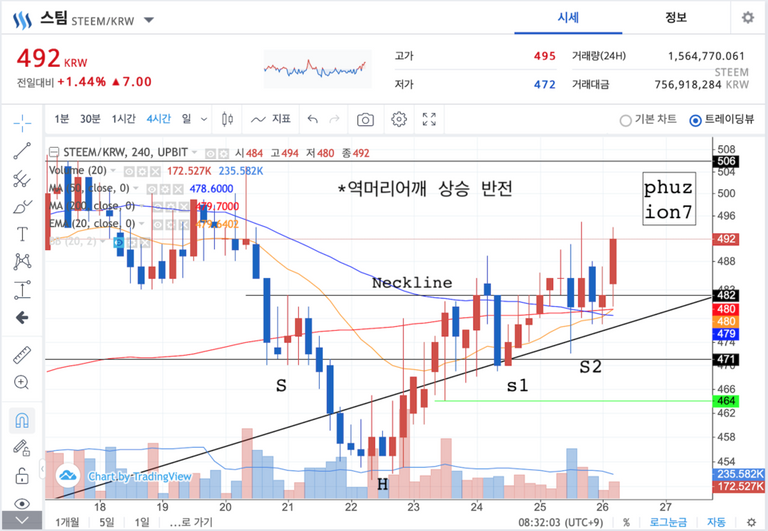Click the 24H price sparkline thumbnail
This screenshot has height=531, width=768.
[317, 69]
